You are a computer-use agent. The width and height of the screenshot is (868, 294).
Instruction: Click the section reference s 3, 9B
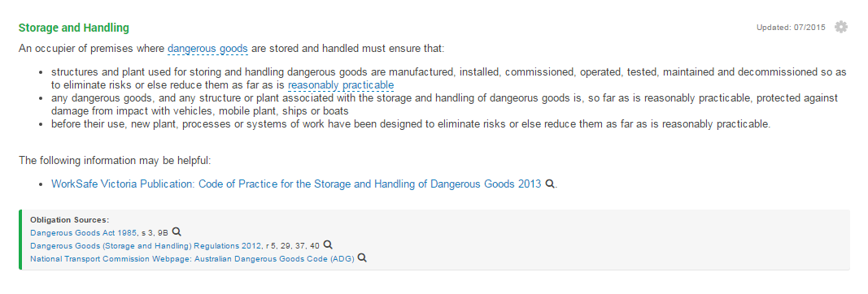[x=155, y=232]
